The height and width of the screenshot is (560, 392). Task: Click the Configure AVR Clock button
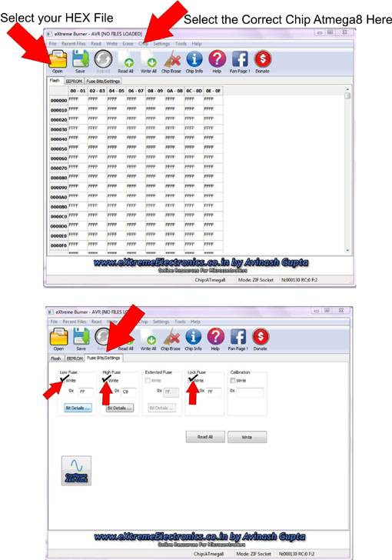[76, 471]
